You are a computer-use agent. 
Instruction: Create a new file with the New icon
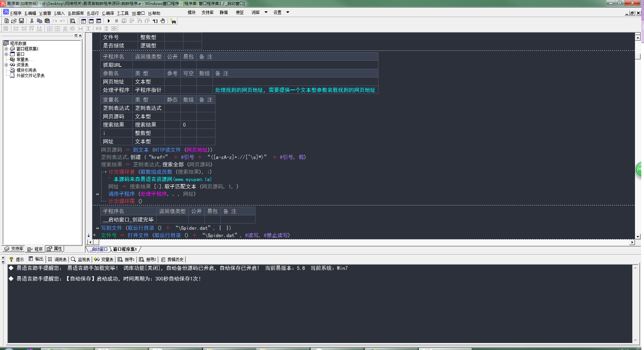point(6,21)
